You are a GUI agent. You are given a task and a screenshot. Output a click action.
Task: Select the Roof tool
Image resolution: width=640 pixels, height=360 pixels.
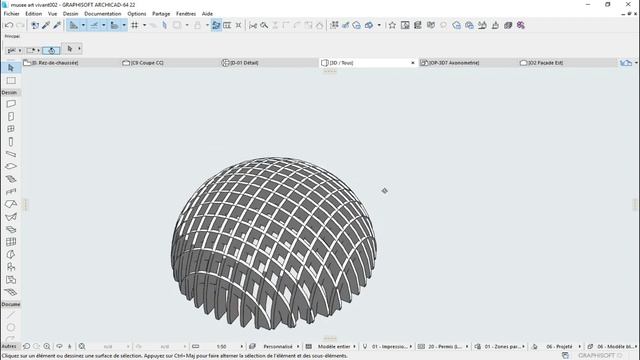(x=11, y=204)
